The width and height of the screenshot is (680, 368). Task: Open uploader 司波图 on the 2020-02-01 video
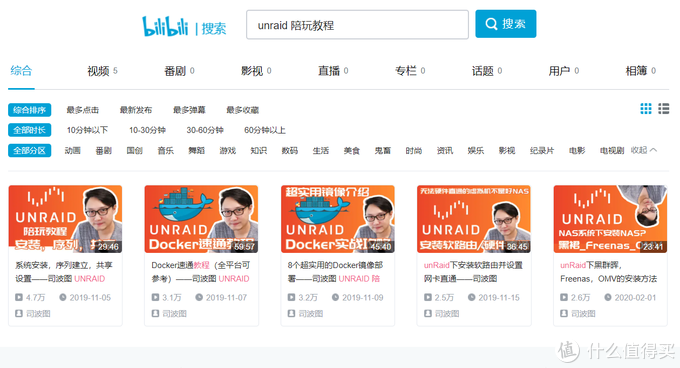[583, 313]
